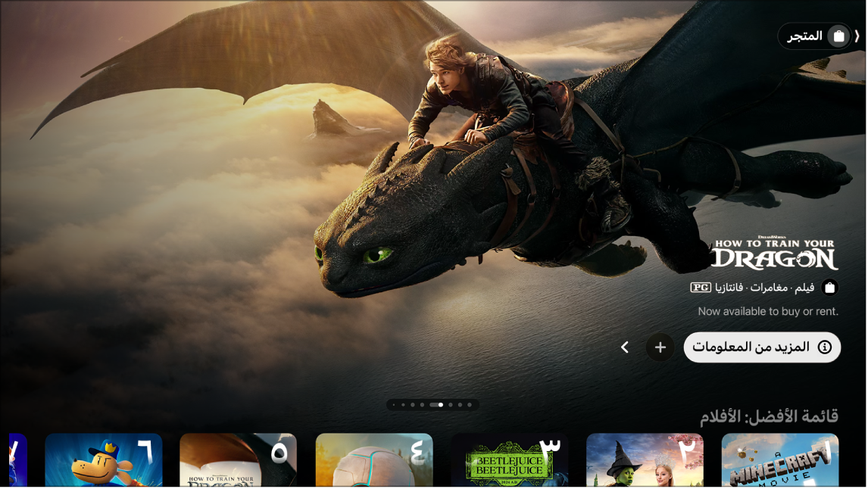This screenshot has height=489, width=868.
Task: Open the How to Train Your Dragon thumbnail ranked ٥
Action: tap(238, 460)
